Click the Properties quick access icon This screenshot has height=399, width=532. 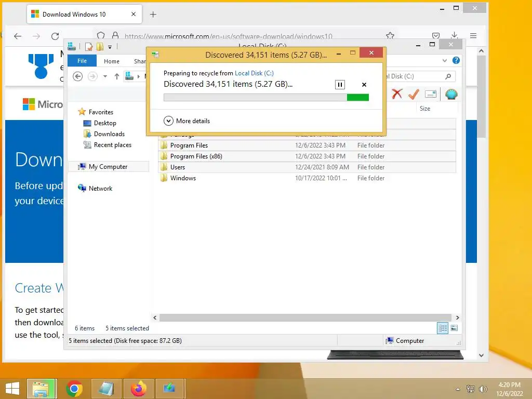pos(89,46)
